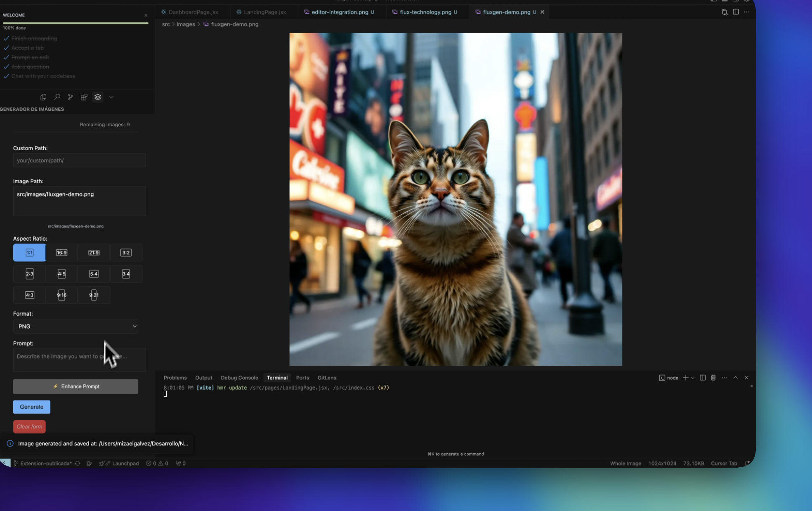The height and width of the screenshot is (511, 812).
Task: Split the editor right
Action: click(x=736, y=12)
